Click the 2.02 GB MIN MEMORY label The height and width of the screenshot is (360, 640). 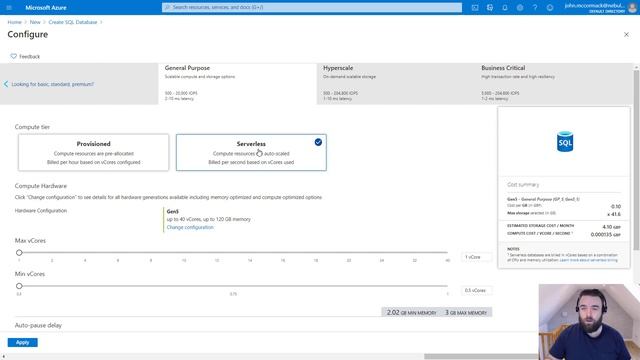(411, 312)
